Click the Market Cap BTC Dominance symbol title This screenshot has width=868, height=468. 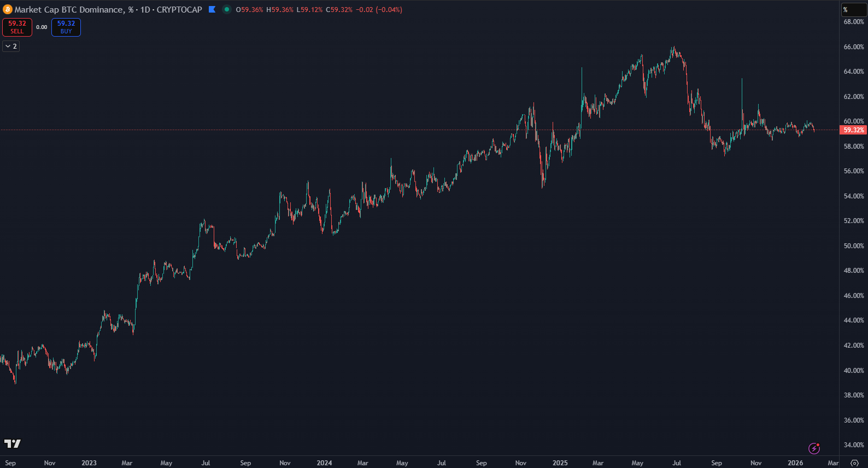(69, 10)
